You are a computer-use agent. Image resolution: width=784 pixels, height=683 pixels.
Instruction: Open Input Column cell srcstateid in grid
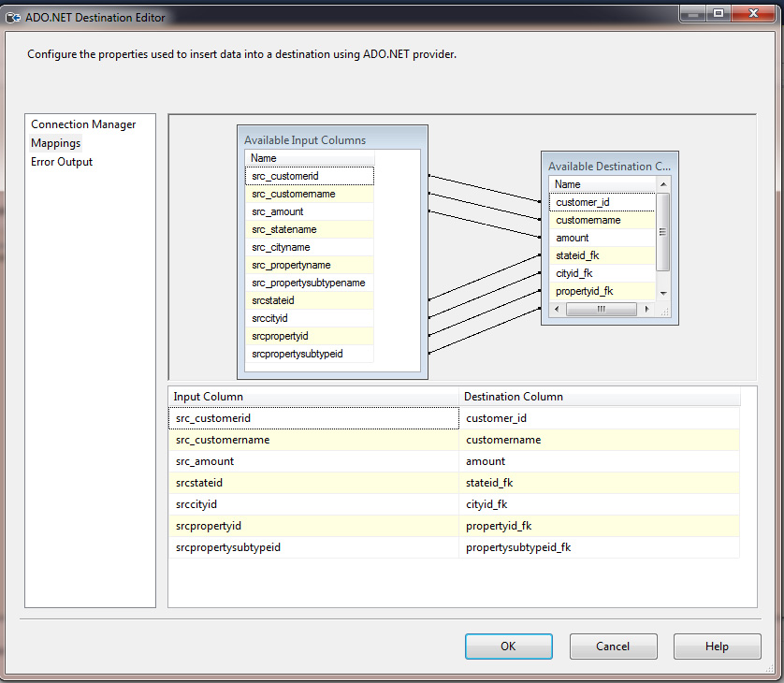tap(313, 483)
